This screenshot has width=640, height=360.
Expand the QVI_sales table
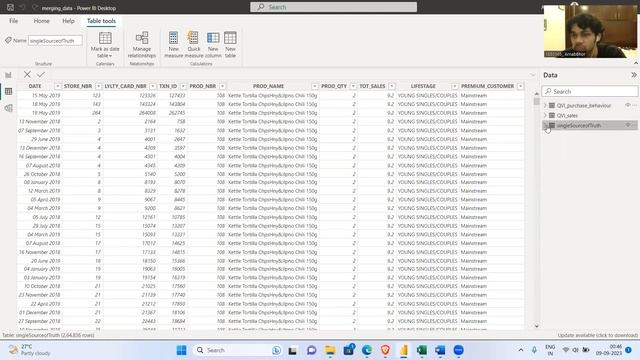pos(545,116)
